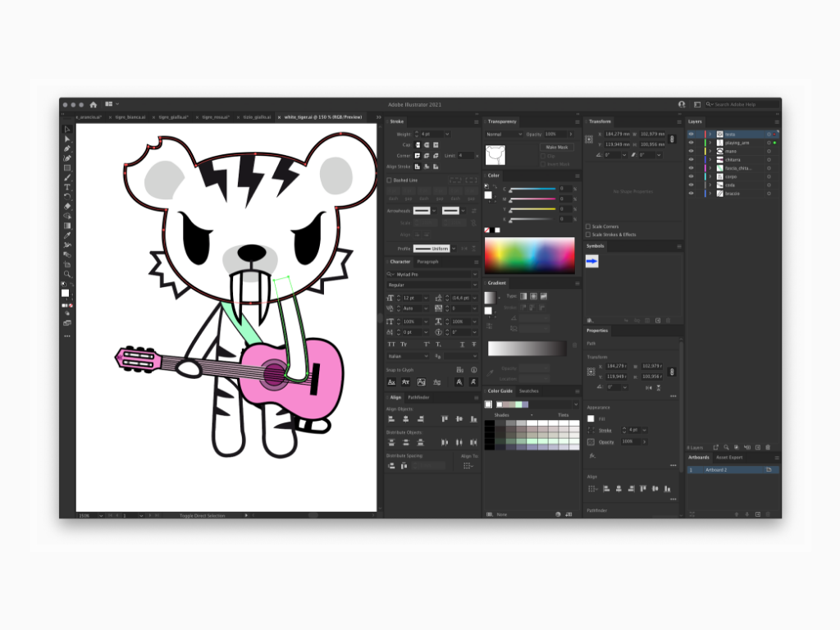Select Artboard 2 row
Viewport: 840px width, 630px height.
click(733, 470)
